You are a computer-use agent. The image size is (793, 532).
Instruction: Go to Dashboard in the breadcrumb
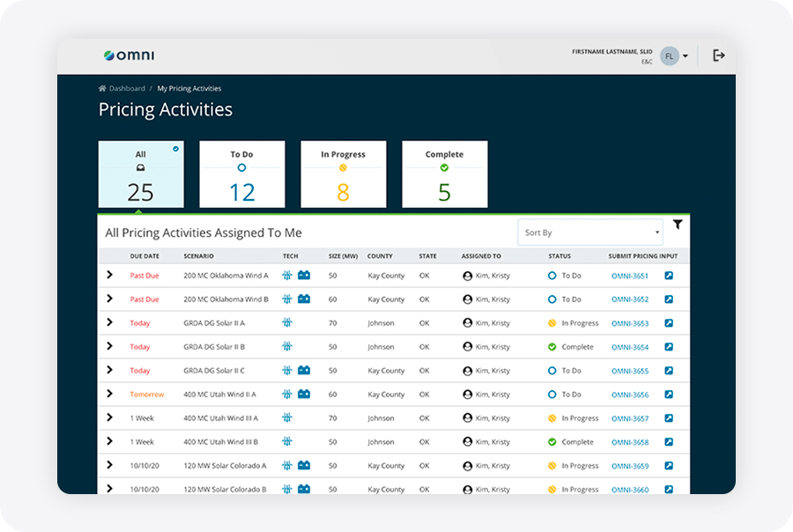pyautogui.click(x=127, y=88)
